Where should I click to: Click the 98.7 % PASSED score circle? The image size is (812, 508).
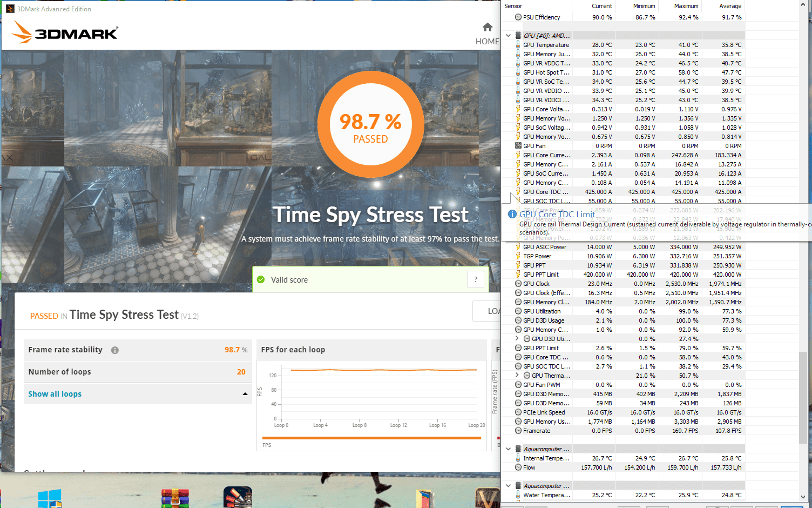click(x=370, y=124)
